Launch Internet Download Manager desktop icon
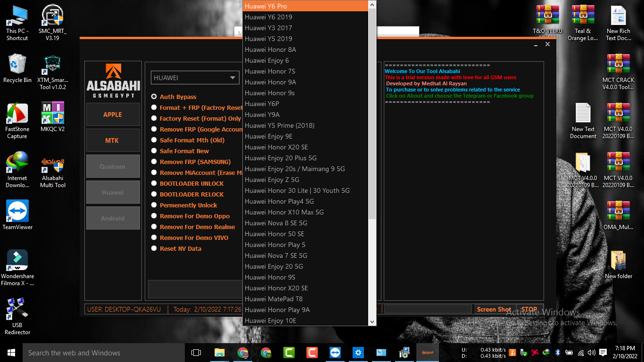Screen dimensions: 644x362 pos(17,170)
